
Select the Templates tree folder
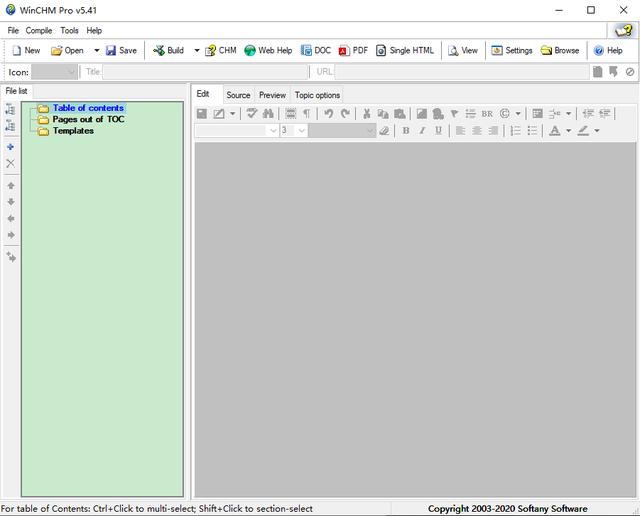[x=73, y=131]
